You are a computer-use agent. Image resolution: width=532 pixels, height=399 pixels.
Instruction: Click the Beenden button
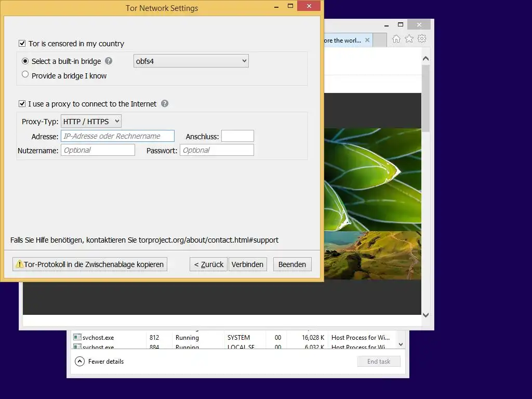(x=292, y=264)
